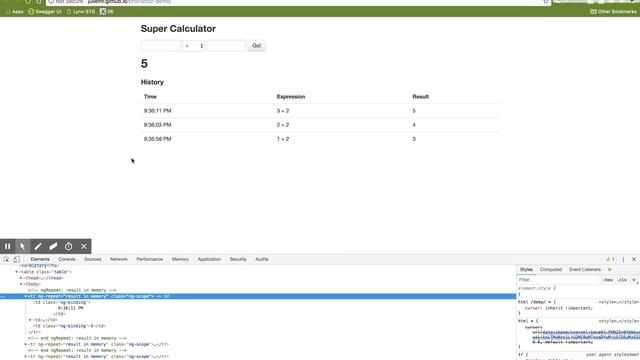This screenshot has width=640, height=360.
Task: Open the Audits tab
Action: pos(262,259)
